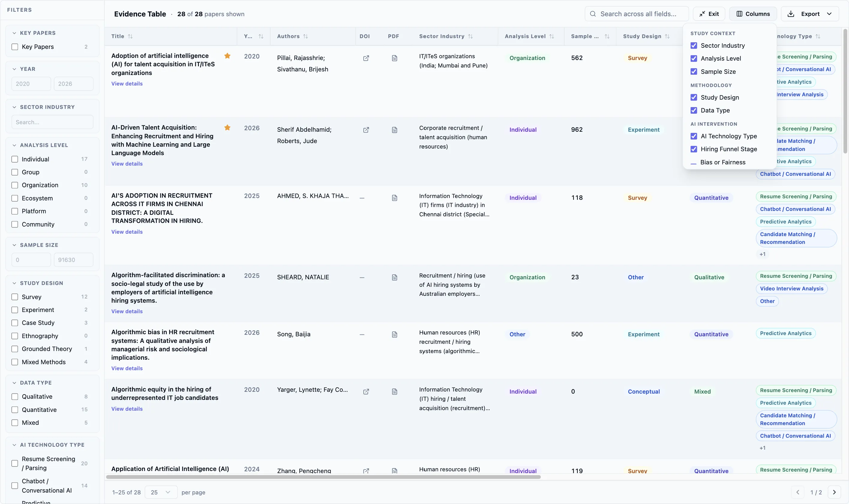The height and width of the screenshot is (504, 849).
Task: Sort by Sample Size column
Action: pyautogui.click(x=607, y=36)
